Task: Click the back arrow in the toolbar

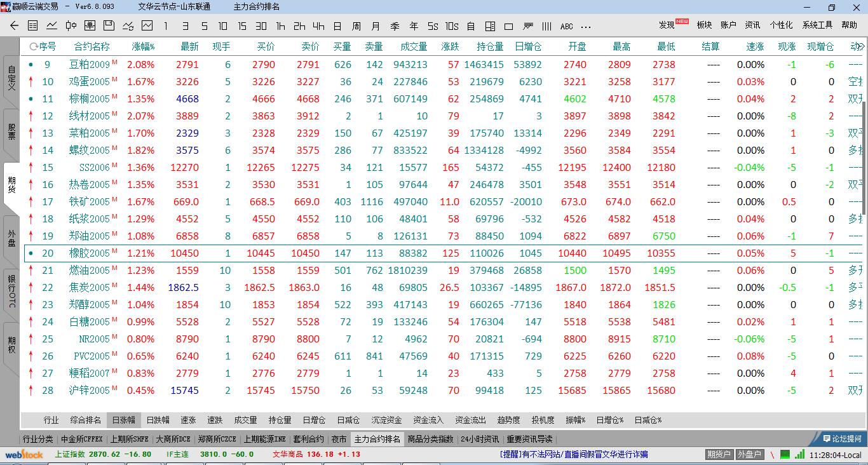Action: pyautogui.click(x=15, y=26)
